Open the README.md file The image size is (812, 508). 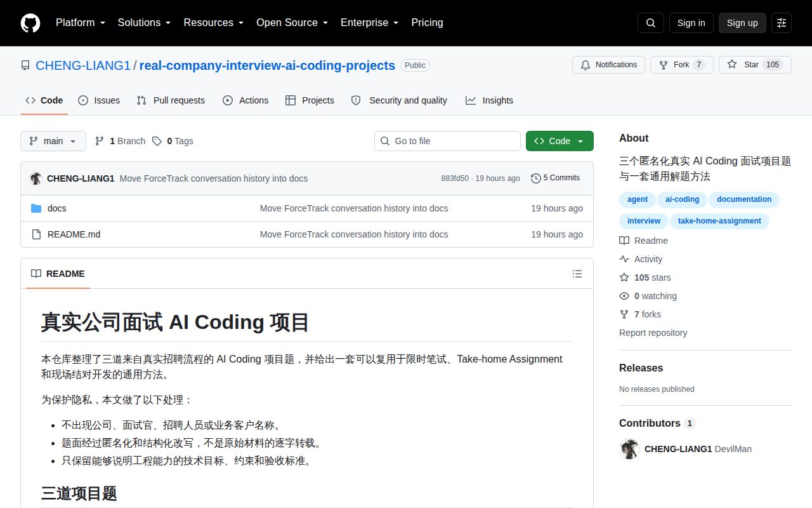pos(74,234)
